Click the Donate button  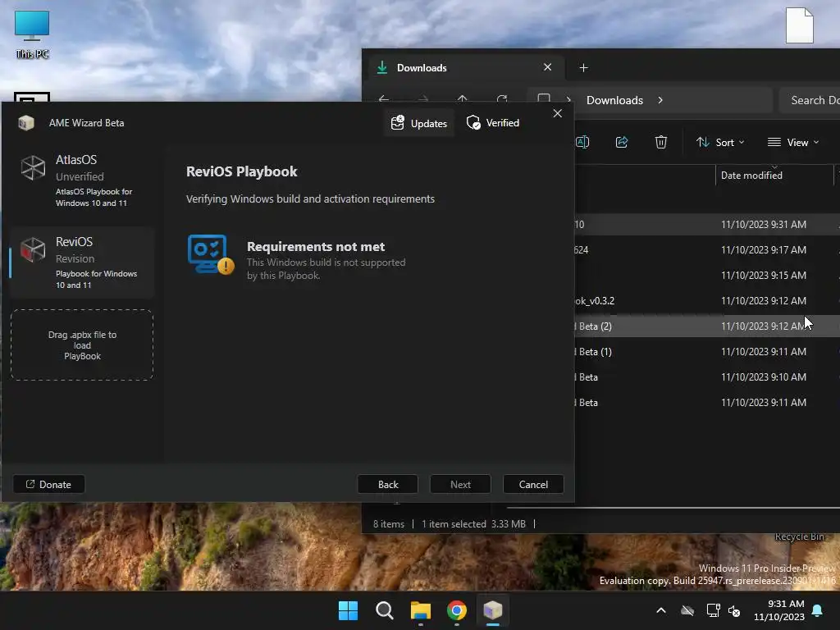click(48, 484)
